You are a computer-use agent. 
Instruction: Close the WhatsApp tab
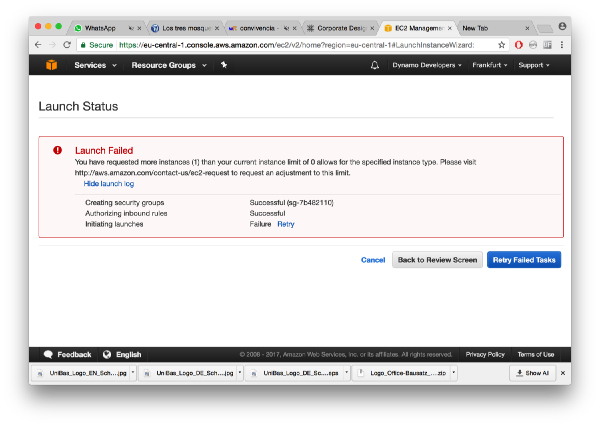point(139,28)
